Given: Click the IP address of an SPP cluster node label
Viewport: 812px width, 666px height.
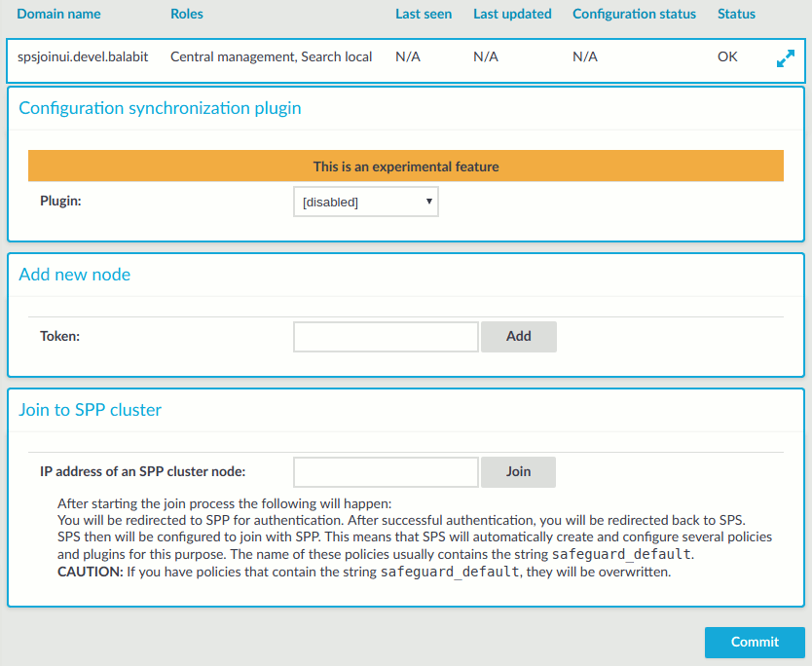Looking at the screenshot, I should point(143,472).
